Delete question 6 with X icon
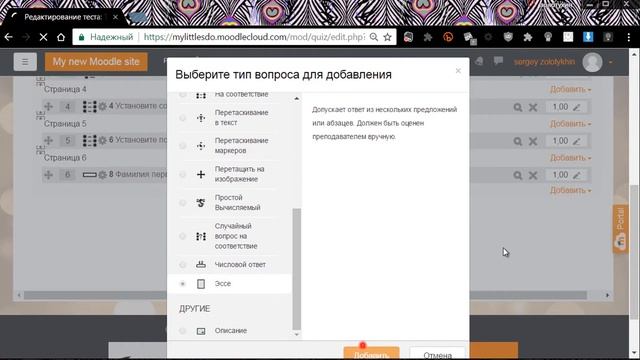The image size is (640, 360). pyautogui.click(x=533, y=175)
